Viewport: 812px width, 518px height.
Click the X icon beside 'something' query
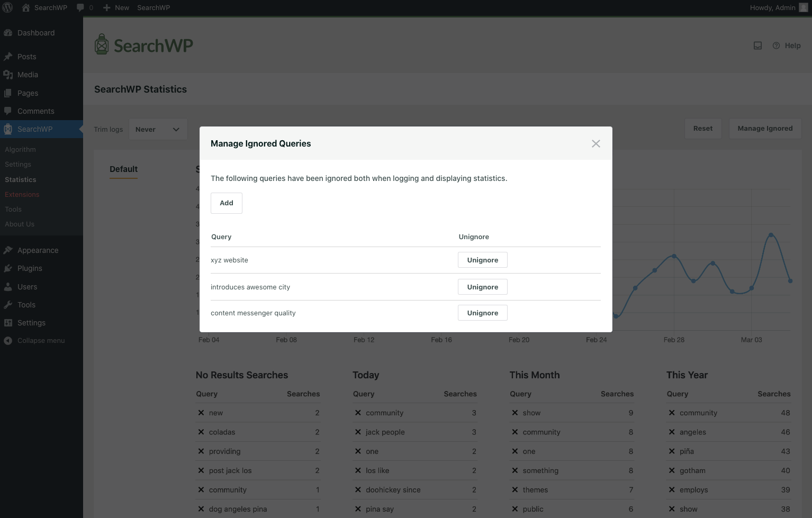[515, 470]
